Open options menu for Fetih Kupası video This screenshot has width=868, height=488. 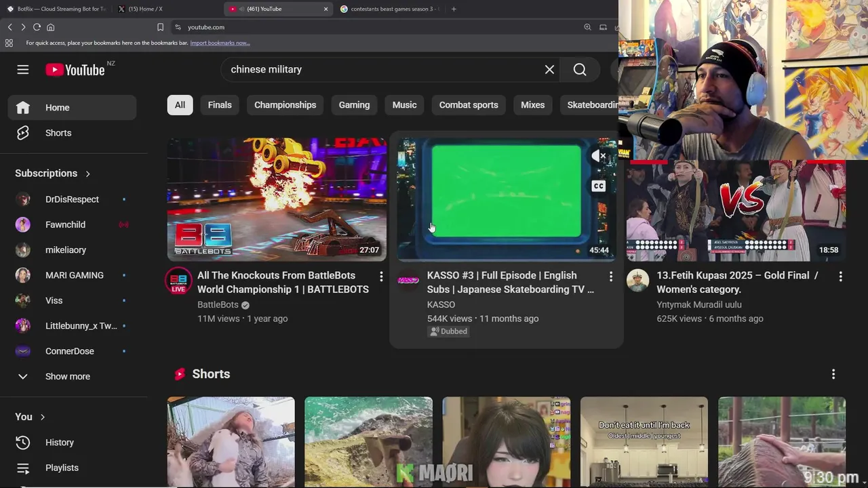[x=840, y=277]
